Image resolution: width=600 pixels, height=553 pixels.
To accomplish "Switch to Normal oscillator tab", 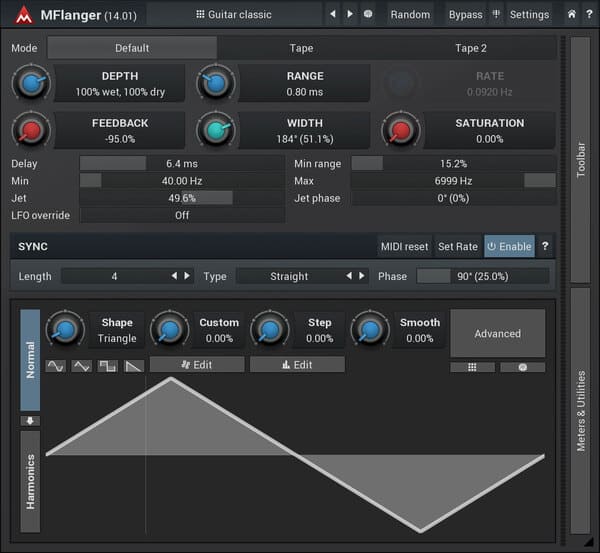I will point(30,360).
